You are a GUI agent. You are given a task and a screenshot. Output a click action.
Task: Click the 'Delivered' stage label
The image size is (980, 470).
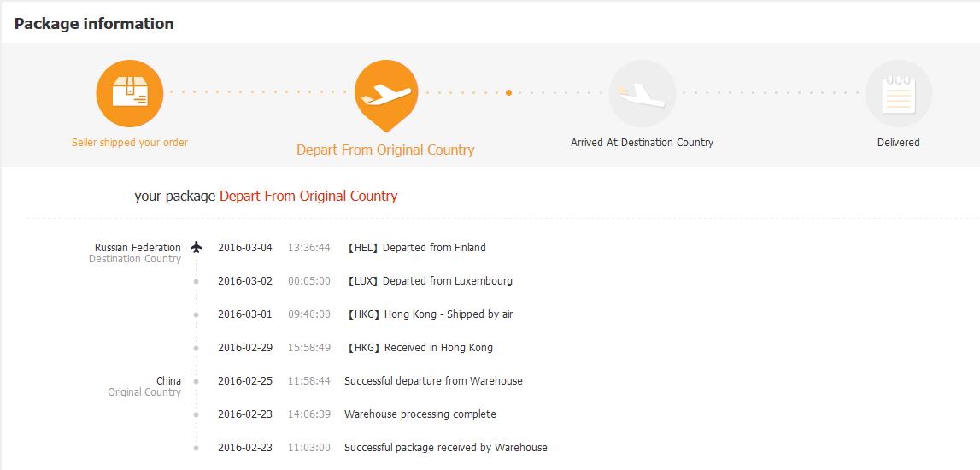click(898, 143)
